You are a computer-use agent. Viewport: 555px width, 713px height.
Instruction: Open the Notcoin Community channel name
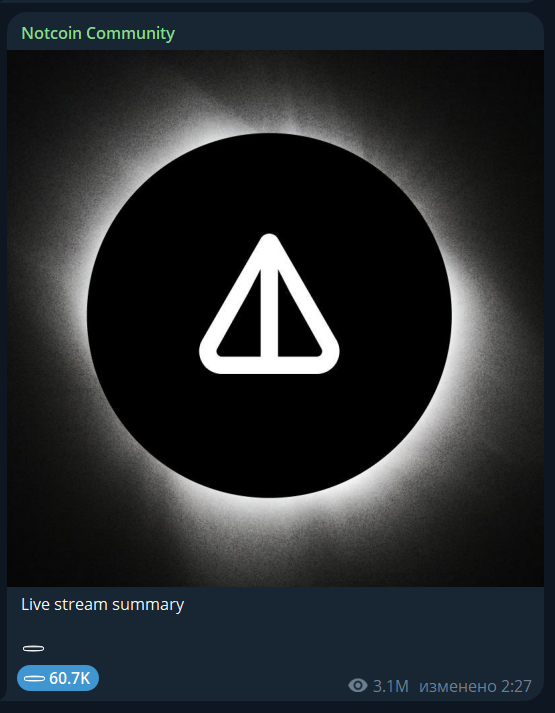(98, 33)
